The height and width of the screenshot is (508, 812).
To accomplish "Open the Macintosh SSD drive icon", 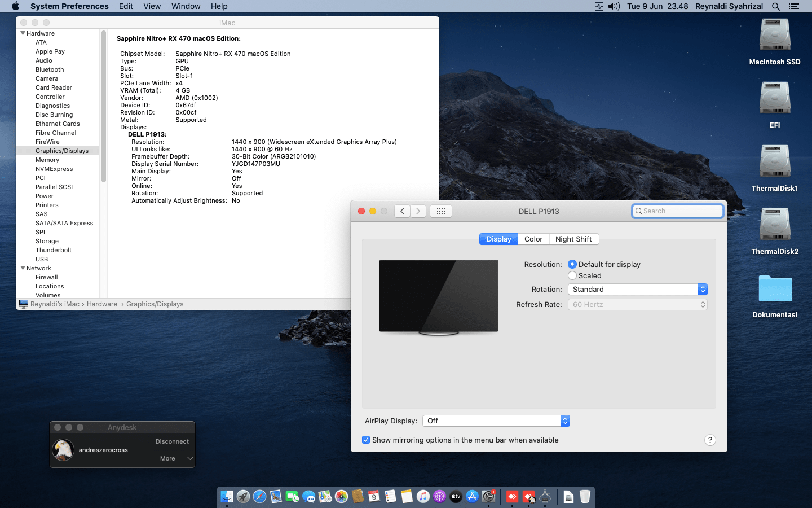I will [775, 36].
